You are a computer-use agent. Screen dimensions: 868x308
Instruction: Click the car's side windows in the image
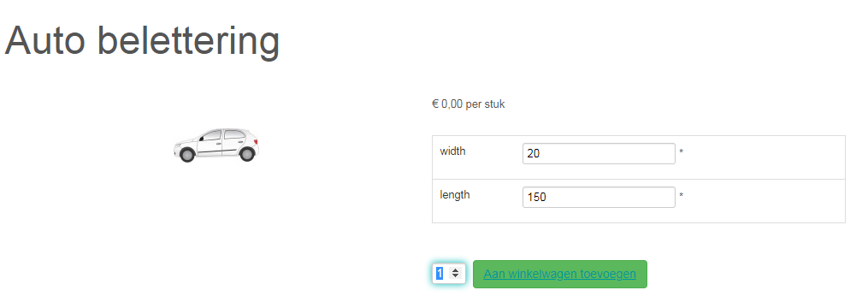[x=222, y=134]
